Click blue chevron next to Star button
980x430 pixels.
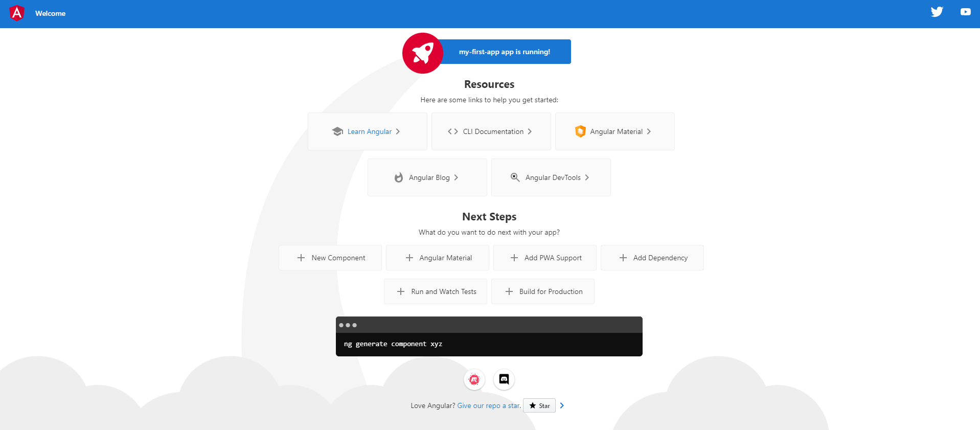pos(562,405)
